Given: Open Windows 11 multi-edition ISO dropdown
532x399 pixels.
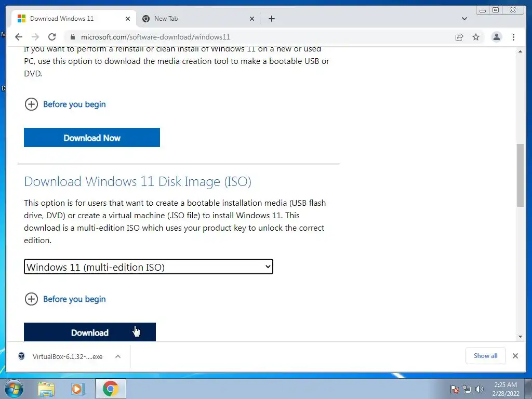Looking at the screenshot, I should [x=149, y=267].
